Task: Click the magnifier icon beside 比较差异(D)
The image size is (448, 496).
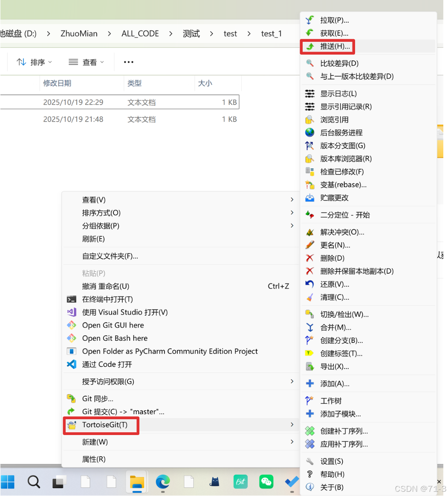Action: click(309, 63)
